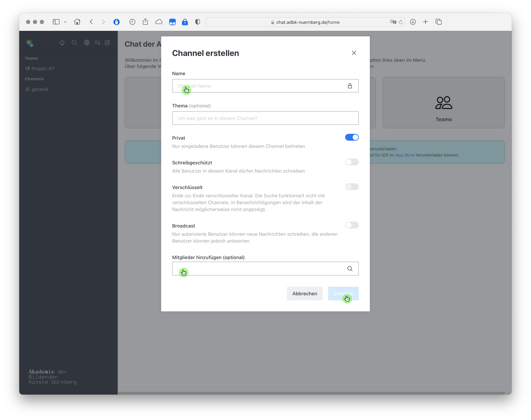Viewport: 531px width, 420px height.
Task: Open a new tab with plus icon
Action: coord(425,22)
